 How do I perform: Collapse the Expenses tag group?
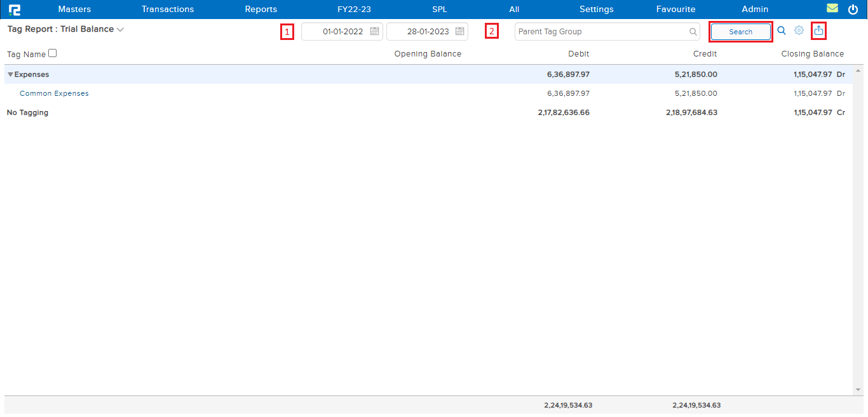pyautogui.click(x=10, y=75)
